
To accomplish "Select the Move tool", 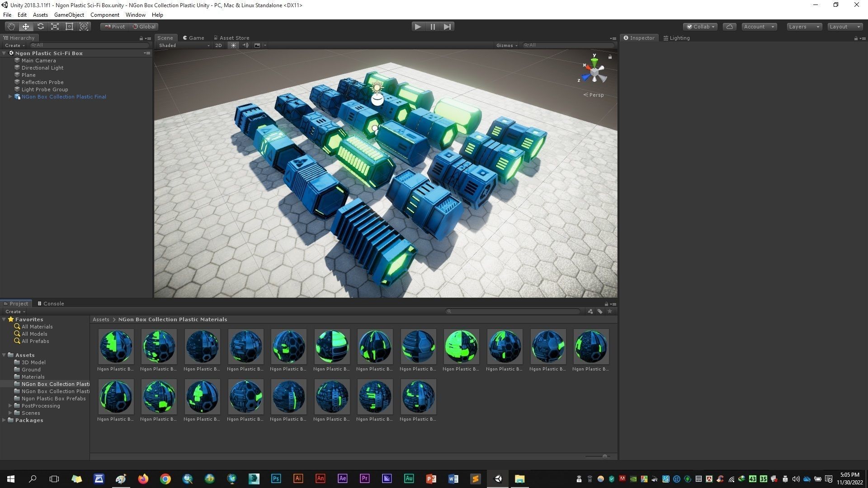I will pyautogui.click(x=26, y=27).
